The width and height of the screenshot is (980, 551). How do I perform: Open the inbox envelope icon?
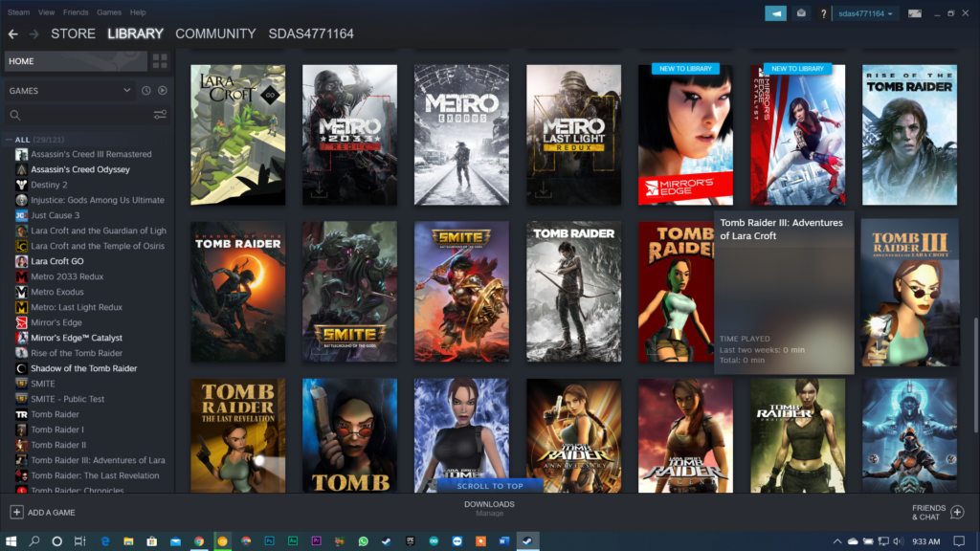pyautogui.click(x=801, y=13)
